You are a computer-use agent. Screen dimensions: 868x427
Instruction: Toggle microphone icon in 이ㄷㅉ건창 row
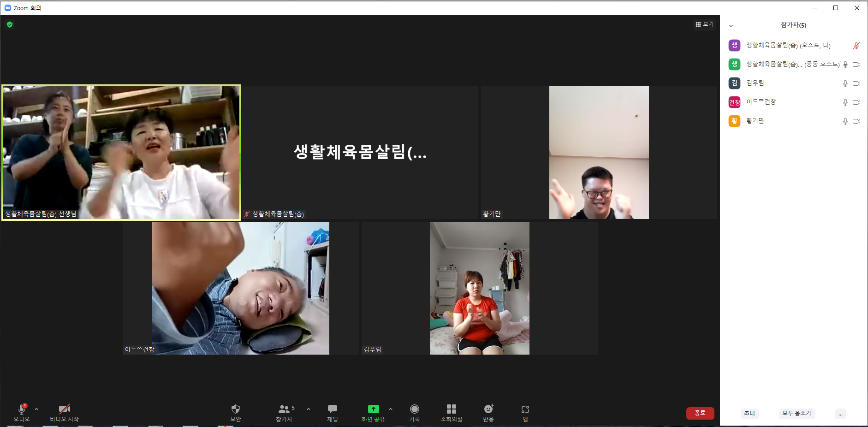845,102
